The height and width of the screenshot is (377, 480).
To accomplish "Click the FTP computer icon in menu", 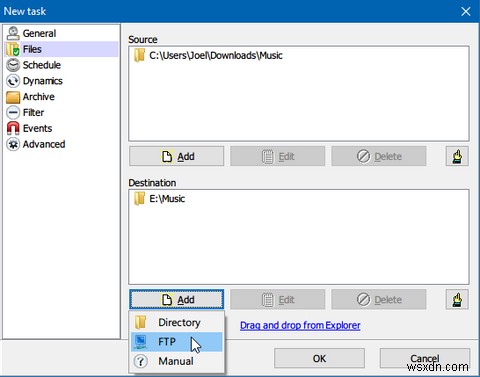I will tap(141, 342).
